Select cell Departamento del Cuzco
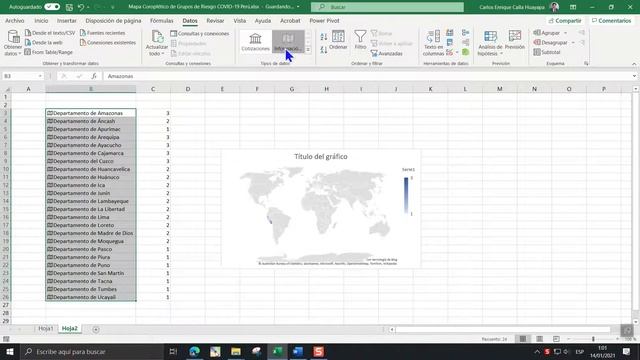Screen dimensions: 640x360 pyautogui.click(x=91, y=161)
